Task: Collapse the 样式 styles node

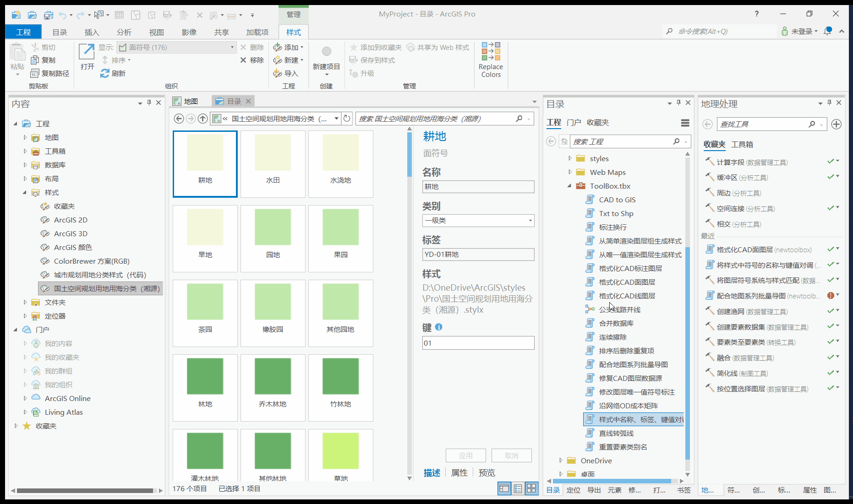Action: pos(25,192)
